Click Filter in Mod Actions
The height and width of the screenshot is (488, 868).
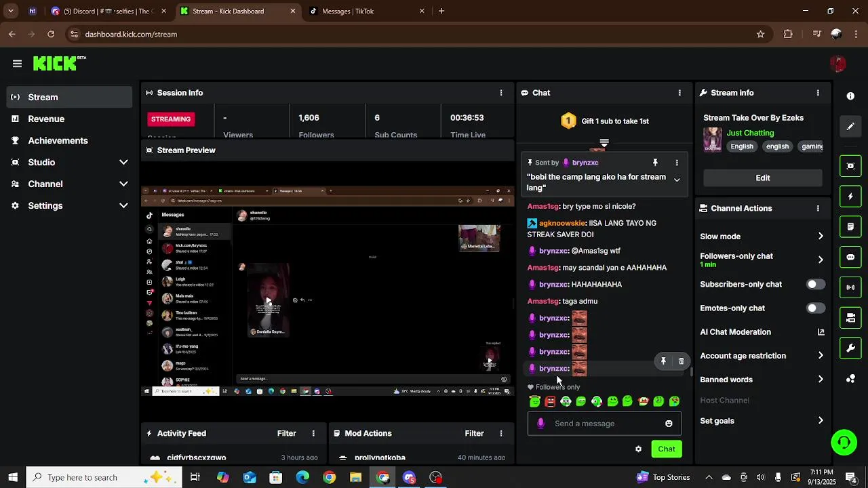475,434
